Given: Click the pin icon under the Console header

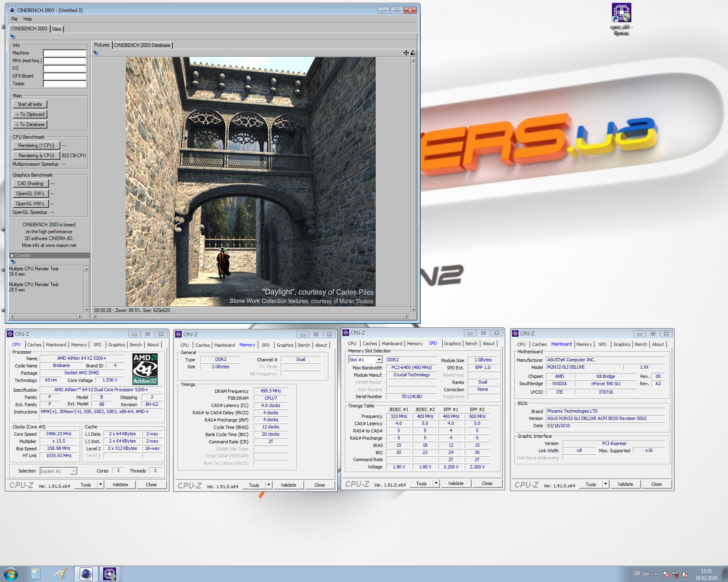Looking at the screenshot, I should tap(13, 261).
